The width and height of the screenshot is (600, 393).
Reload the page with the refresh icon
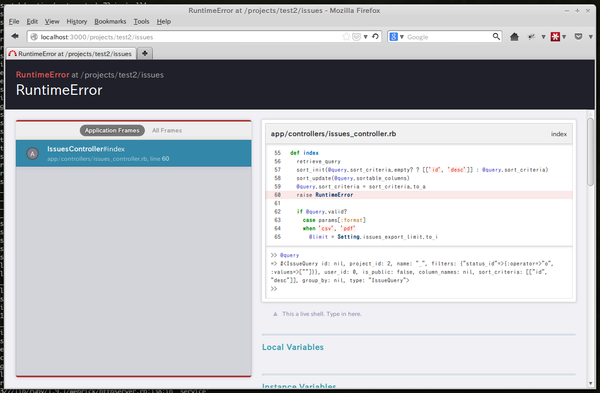[x=375, y=36]
